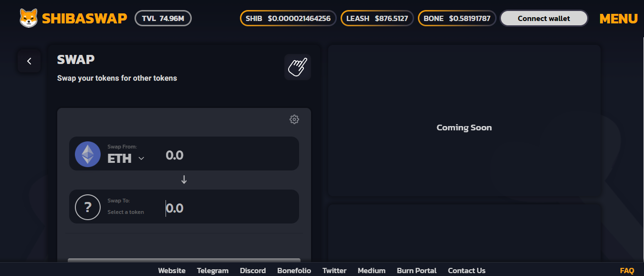Open the Website footer link
This screenshot has height=276, width=644.
(x=172, y=271)
